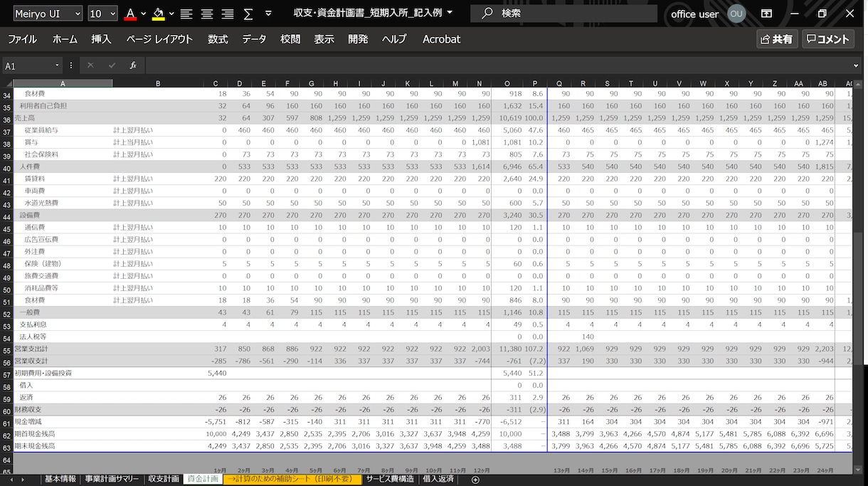Open ribbon display options icon
The width and height of the screenshot is (868, 486).
tap(766, 14)
